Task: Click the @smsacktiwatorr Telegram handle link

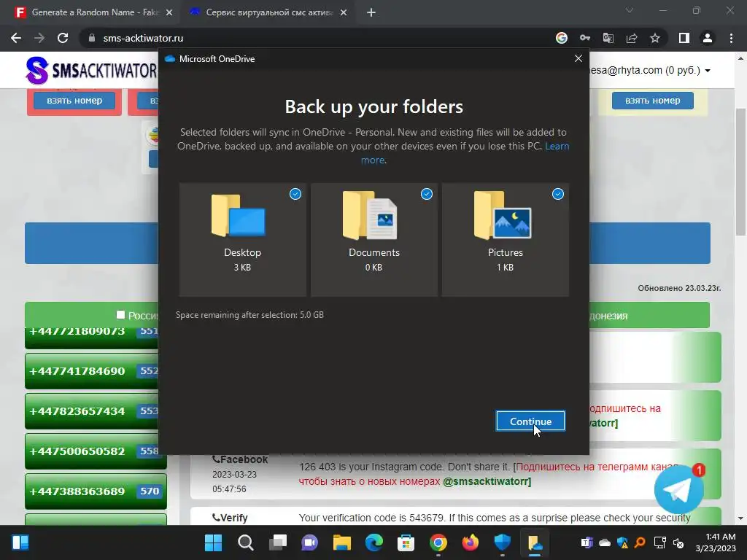Action: pyautogui.click(x=487, y=481)
